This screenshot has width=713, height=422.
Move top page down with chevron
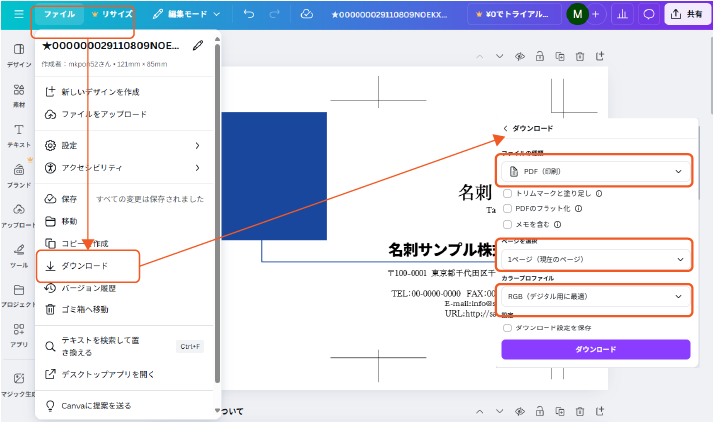pos(500,56)
